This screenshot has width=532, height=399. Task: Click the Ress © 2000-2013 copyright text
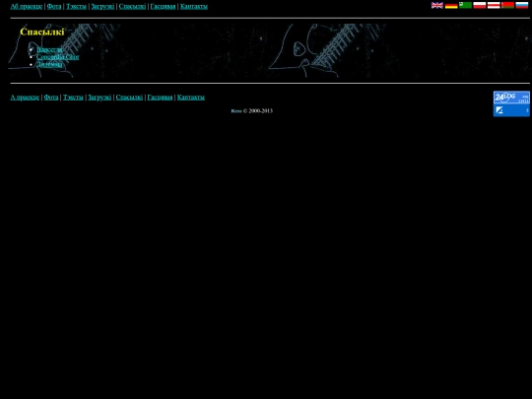[252, 111]
